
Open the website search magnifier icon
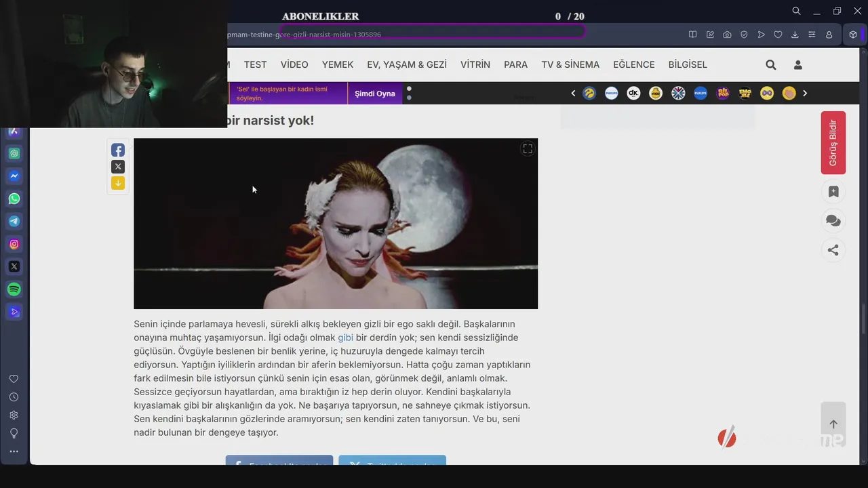pos(771,64)
